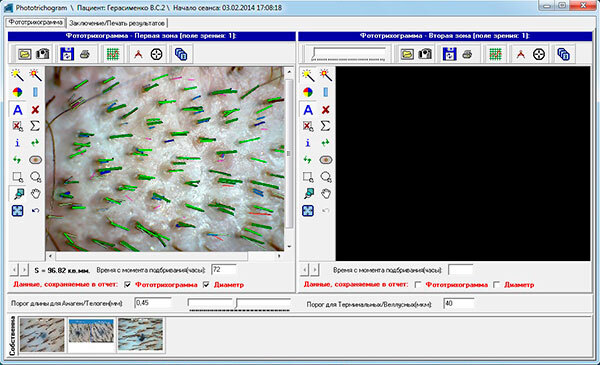Screen dimensions: 600x365
Task: Uncheck Фототрихограмма checkbox for first zone
Action: [127, 284]
